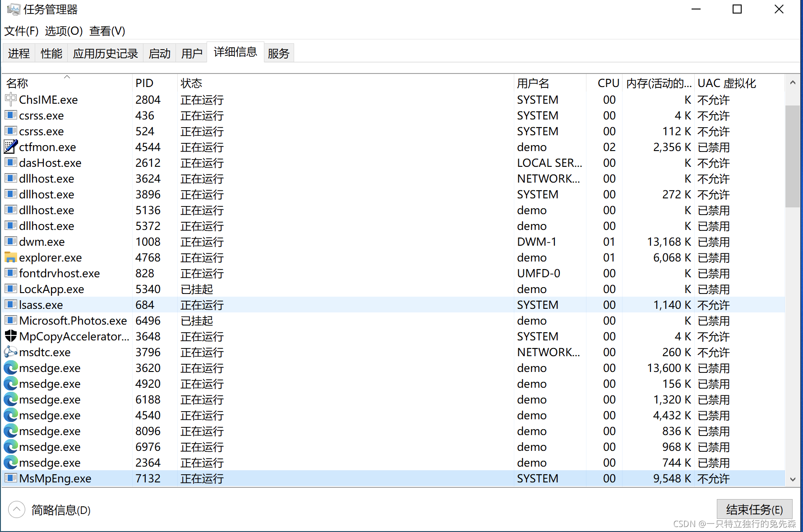The height and width of the screenshot is (532, 803).
Task: Sort by the UAC 虚拟化 column header
Action: (x=739, y=83)
